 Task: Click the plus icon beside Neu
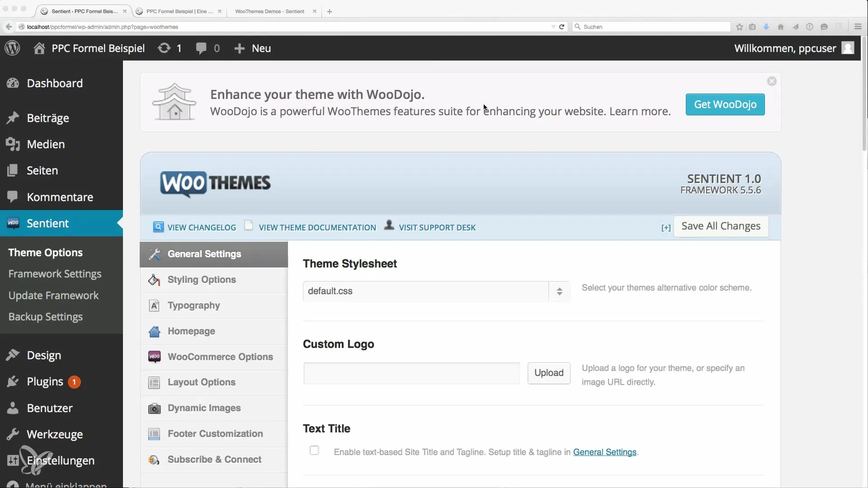239,48
